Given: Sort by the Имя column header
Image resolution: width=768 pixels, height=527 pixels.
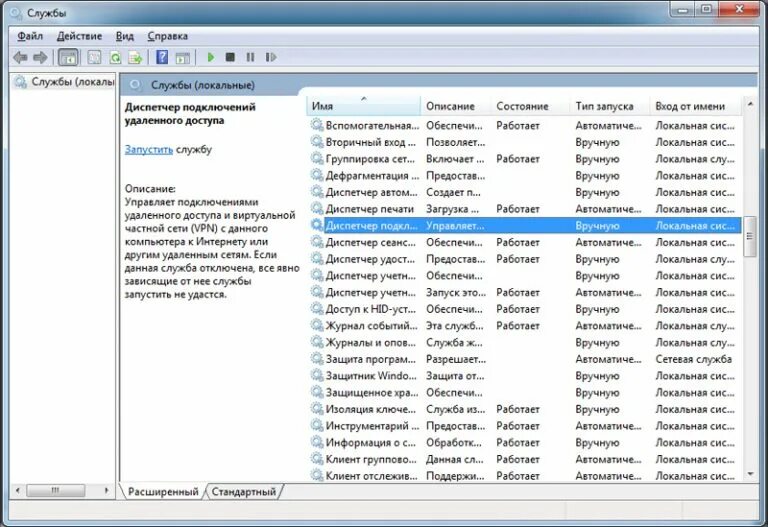Looking at the screenshot, I should point(363,106).
